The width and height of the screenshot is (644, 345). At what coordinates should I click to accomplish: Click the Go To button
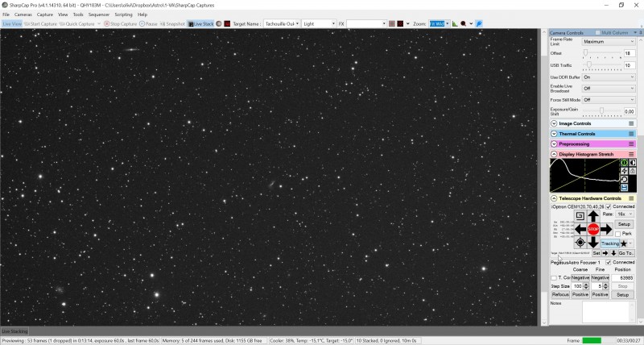pos(626,253)
